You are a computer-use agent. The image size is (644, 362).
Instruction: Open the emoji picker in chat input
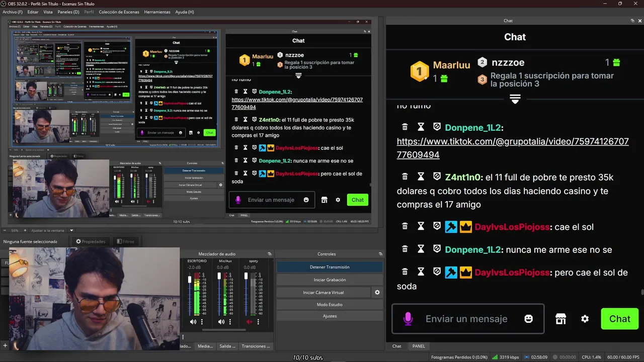(528, 319)
